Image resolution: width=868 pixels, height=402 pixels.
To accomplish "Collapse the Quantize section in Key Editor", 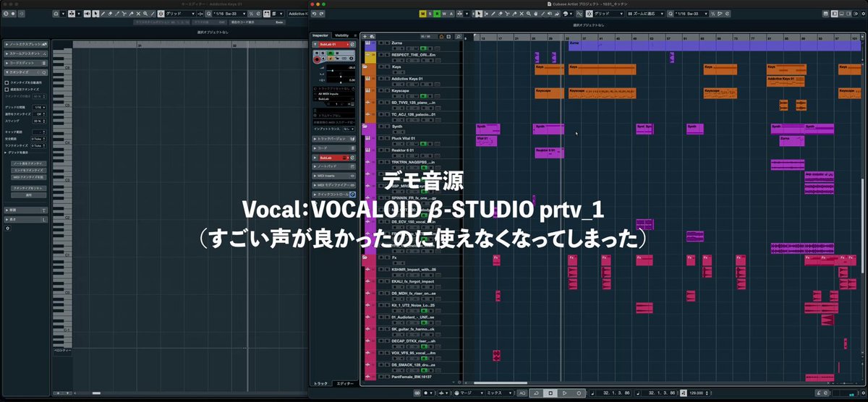I will (25, 72).
